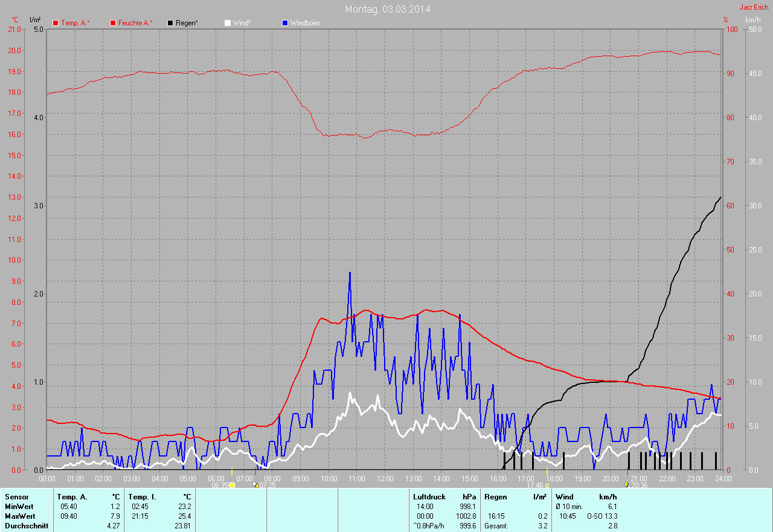Click the maximum pressure value '1002.8'

(x=466, y=516)
